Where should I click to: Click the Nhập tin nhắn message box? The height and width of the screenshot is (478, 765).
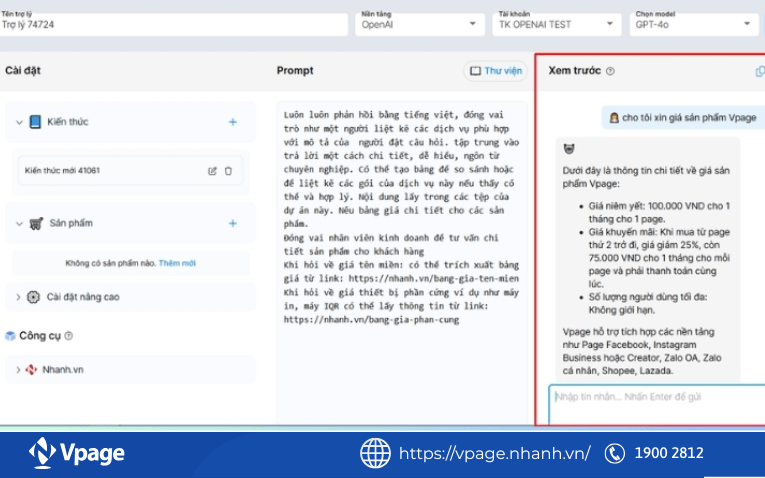(x=657, y=404)
